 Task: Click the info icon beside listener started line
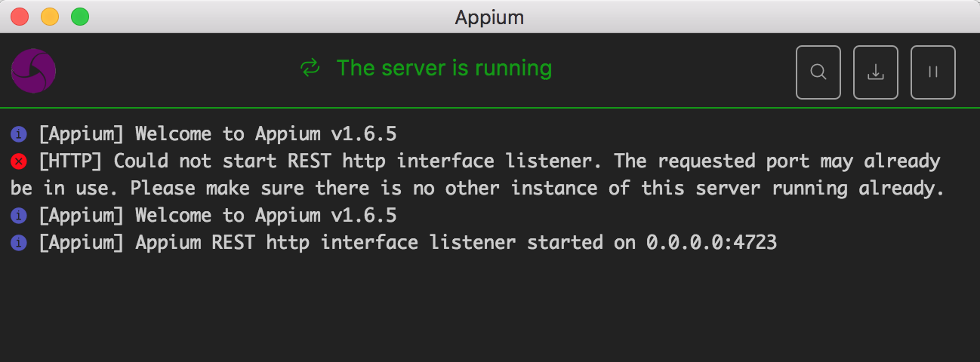19,243
